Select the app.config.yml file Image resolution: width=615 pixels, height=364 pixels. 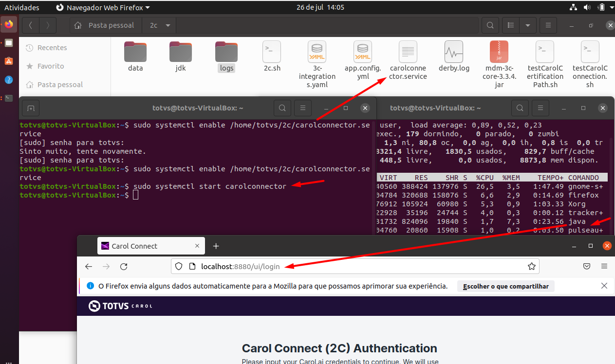tap(363, 60)
